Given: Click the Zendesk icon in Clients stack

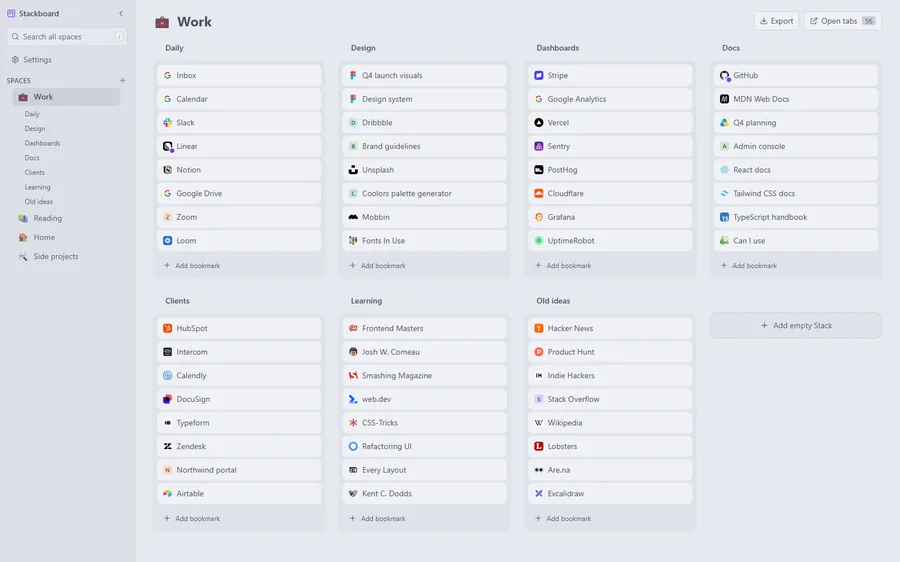Looking at the screenshot, I should [168, 446].
